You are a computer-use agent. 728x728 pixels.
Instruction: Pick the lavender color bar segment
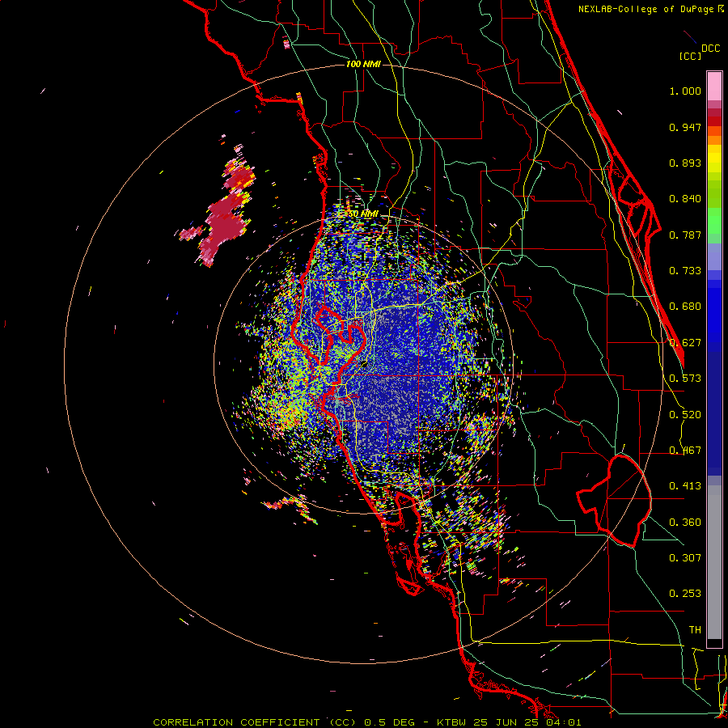(714, 258)
